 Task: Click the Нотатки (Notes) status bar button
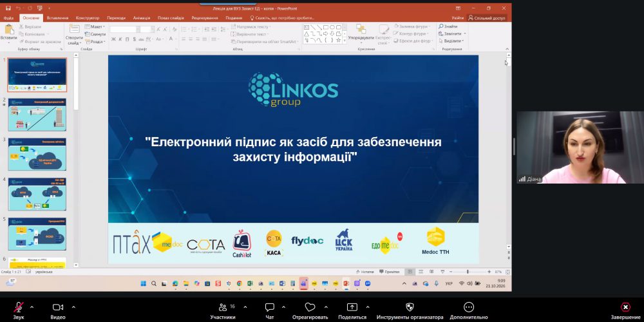[x=365, y=272]
